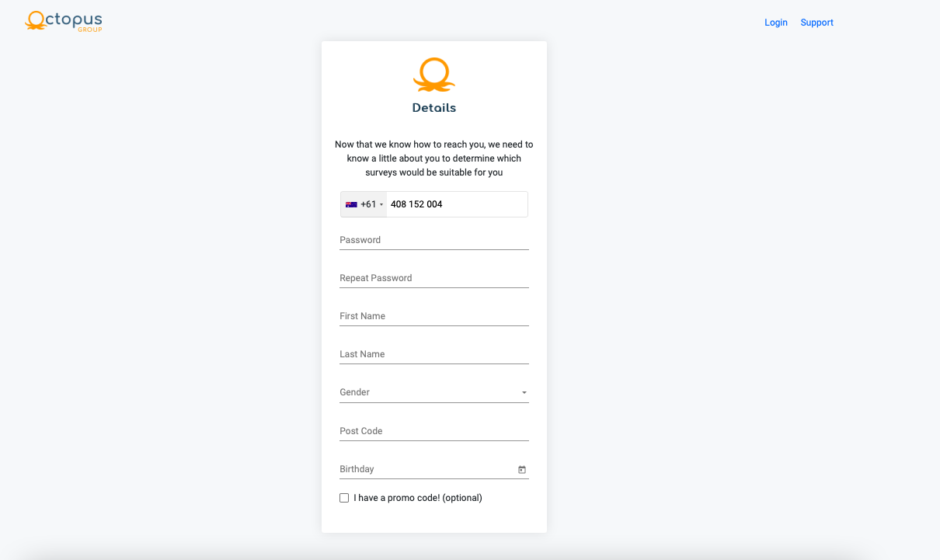Viewport: 940px width, 560px height.
Task: Click inside the Birthday field text area
Action: tap(427, 469)
